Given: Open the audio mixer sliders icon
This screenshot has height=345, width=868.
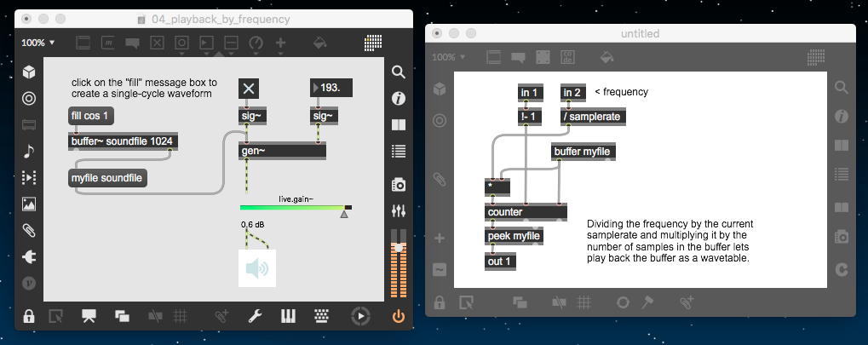Looking at the screenshot, I should (x=399, y=211).
